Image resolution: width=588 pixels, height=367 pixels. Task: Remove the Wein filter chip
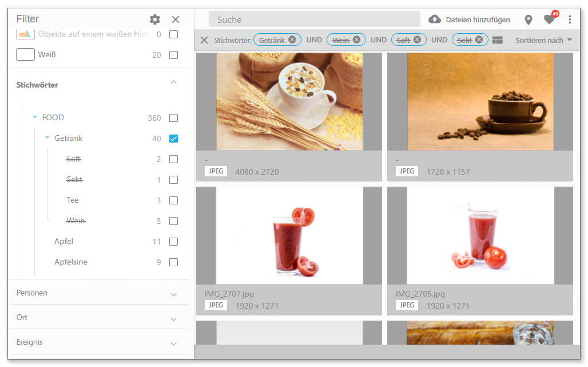356,40
